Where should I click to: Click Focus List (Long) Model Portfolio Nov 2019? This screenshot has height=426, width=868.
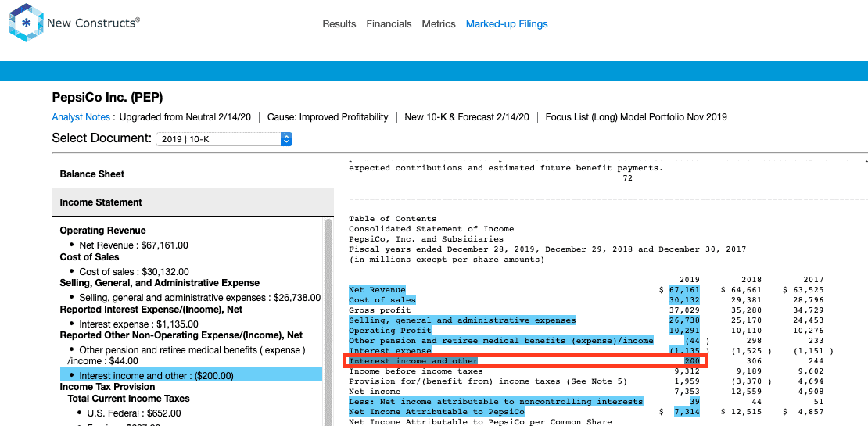pyautogui.click(x=636, y=117)
